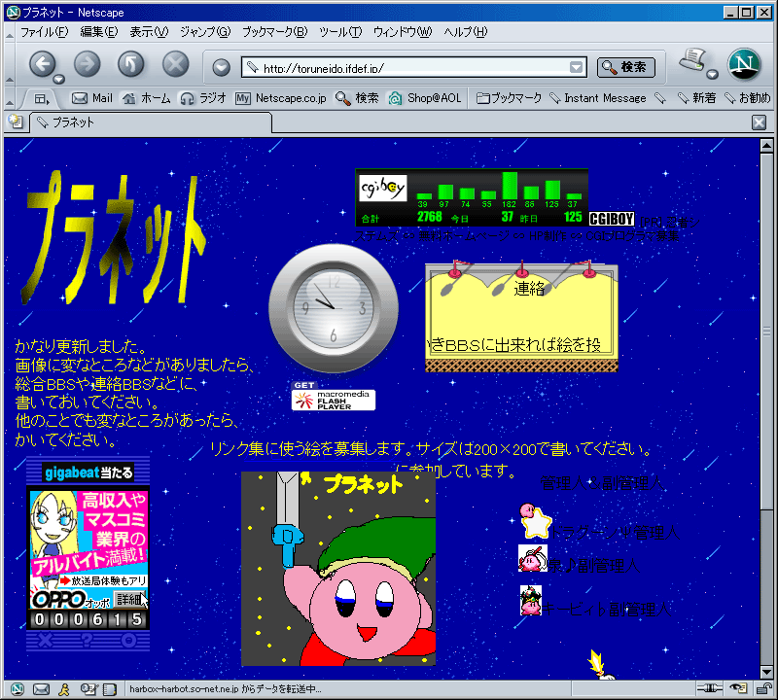Follow the CGIBOY link beside the counter
This screenshot has width=778, height=700.
612,219
